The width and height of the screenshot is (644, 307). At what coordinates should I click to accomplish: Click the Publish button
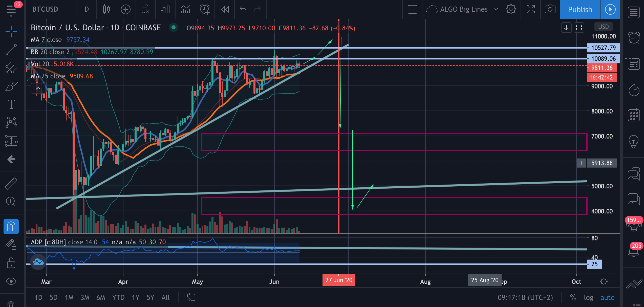(580, 9)
